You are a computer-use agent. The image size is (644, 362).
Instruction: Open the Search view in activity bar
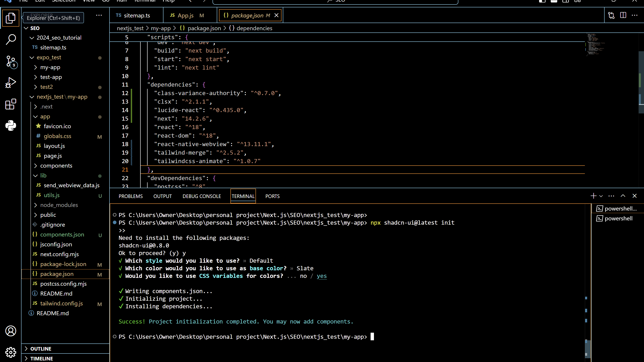(x=11, y=39)
